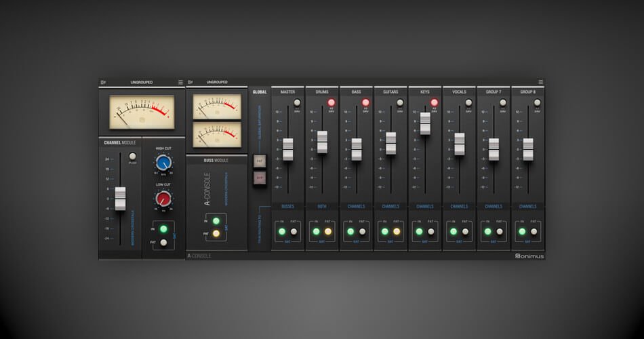Click the channel module group icon beside UNGROUPED
The height and width of the screenshot is (339, 644).
pyautogui.click(x=103, y=82)
